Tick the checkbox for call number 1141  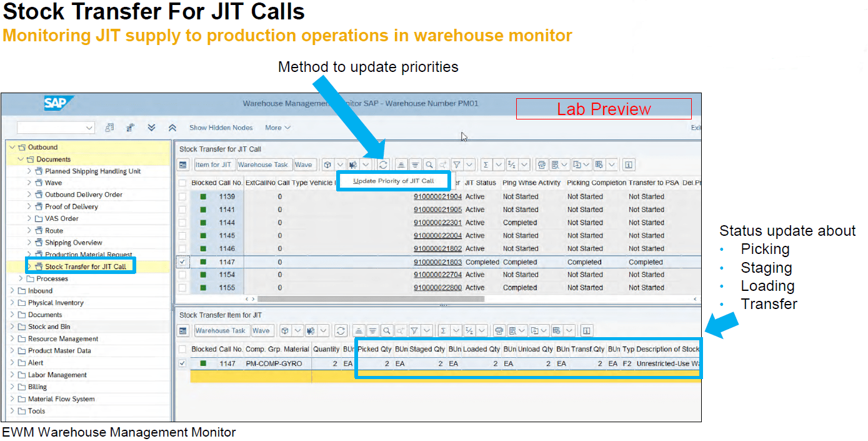pos(182,210)
